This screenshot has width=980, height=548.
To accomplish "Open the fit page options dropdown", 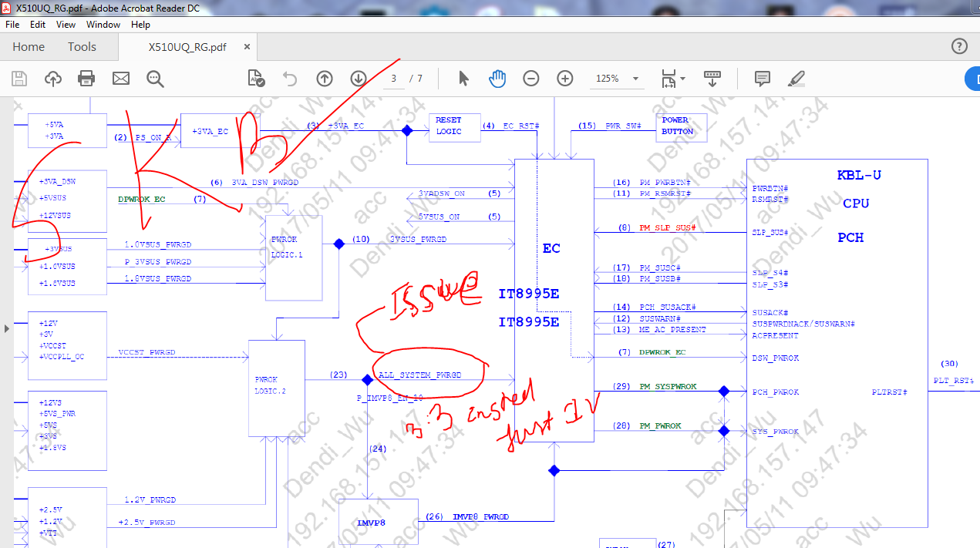I will pos(673,78).
